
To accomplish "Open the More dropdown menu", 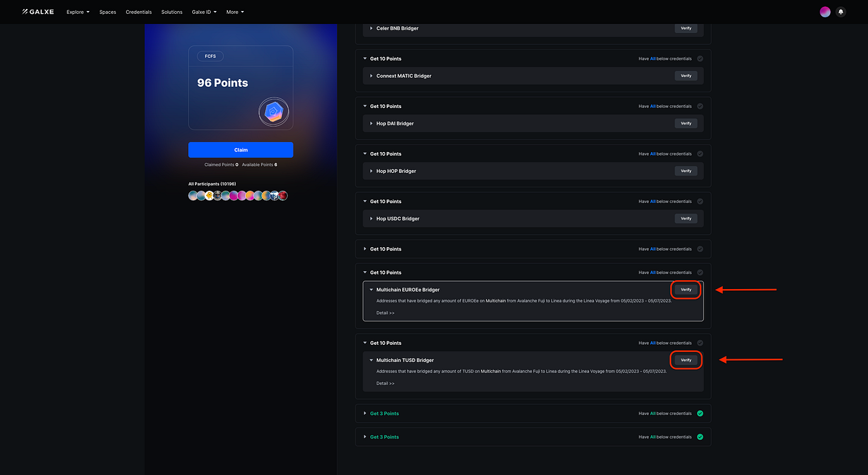I will pos(235,12).
